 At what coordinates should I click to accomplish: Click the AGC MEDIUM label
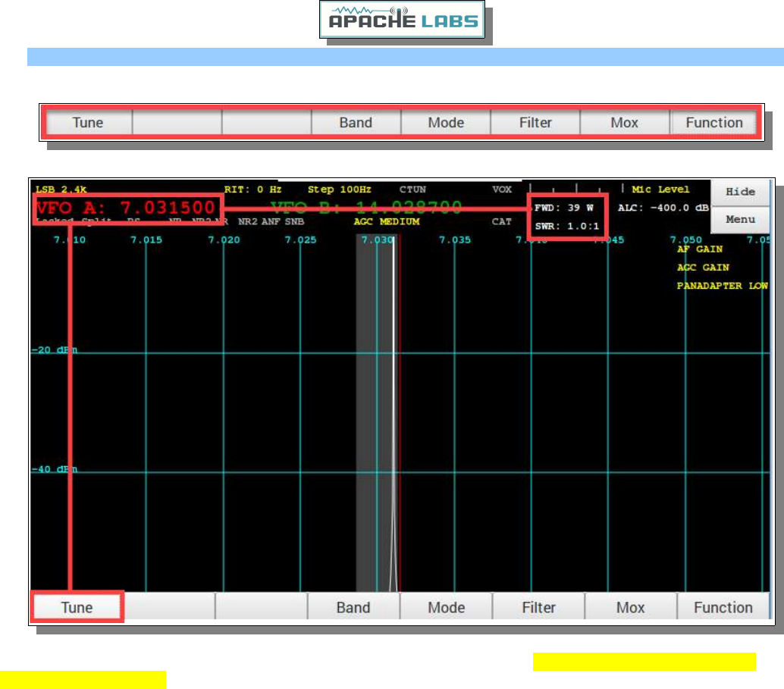pyautogui.click(x=387, y=221)
